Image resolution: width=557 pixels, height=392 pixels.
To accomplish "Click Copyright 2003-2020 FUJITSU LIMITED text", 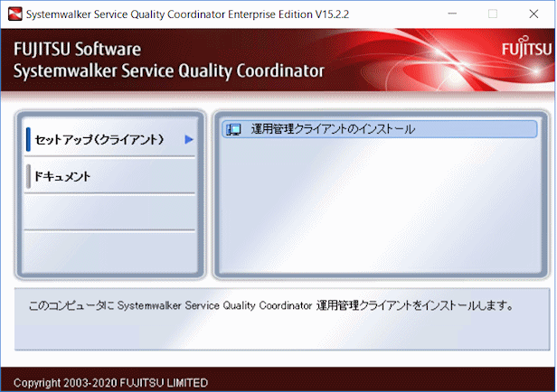I will pos(110,383).
